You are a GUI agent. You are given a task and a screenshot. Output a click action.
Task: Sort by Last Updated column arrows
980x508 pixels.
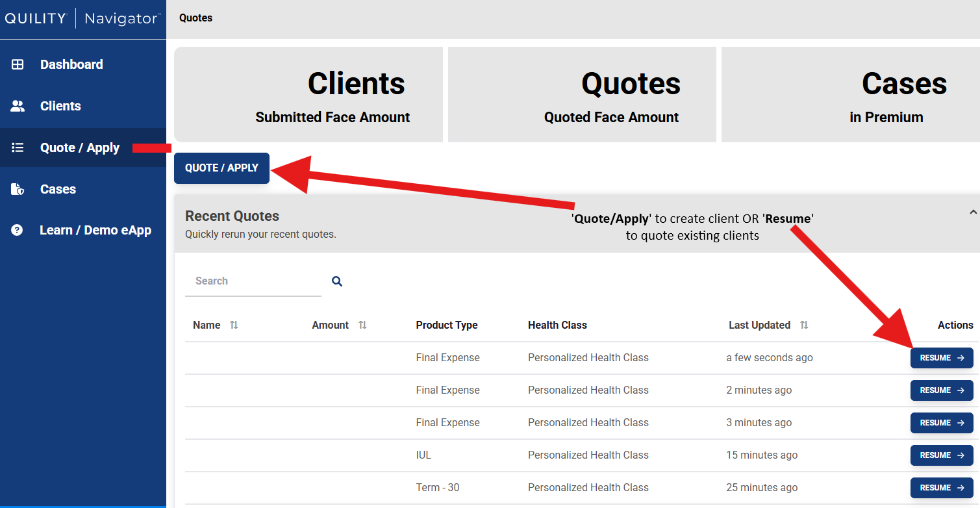(804, 325)
